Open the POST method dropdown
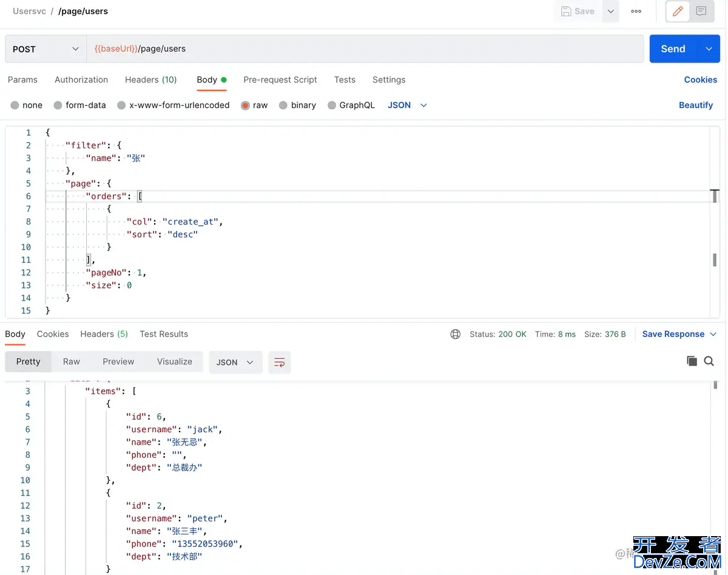This screenshot has height=575, width=728. point(45,49)
